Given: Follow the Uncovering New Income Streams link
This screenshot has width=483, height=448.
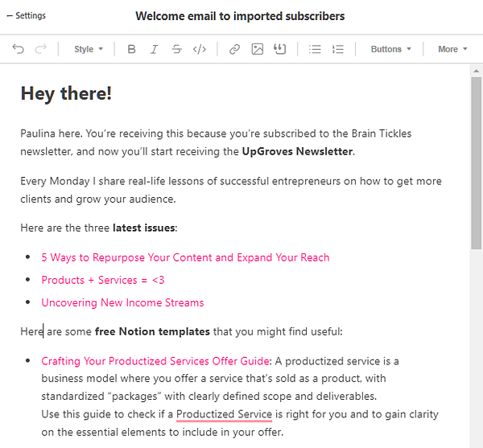Looking at the screenshot, I should point(122,302).
